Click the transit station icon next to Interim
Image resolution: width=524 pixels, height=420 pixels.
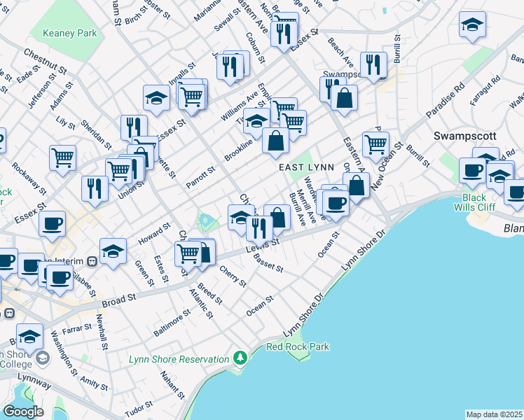click(x=92, y=261)
